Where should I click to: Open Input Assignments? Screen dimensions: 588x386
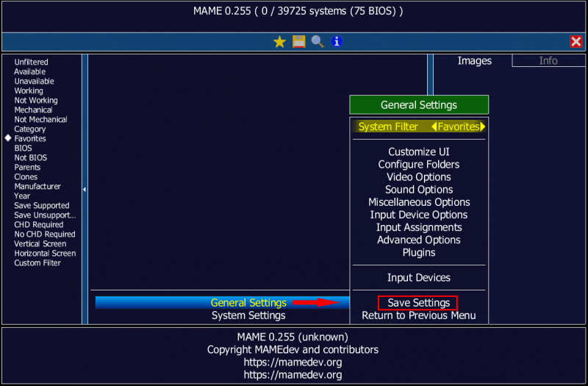(x=419, y=227)
